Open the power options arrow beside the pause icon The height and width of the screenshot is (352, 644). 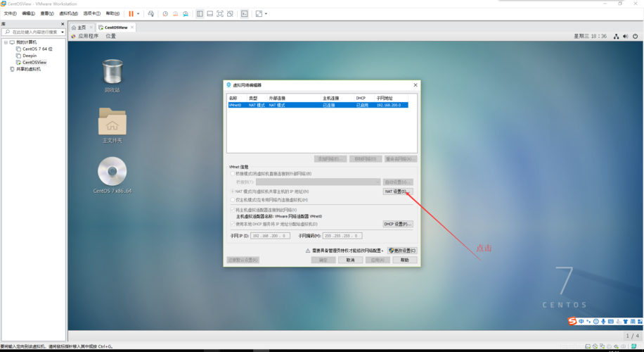click(x=138, y=13)
